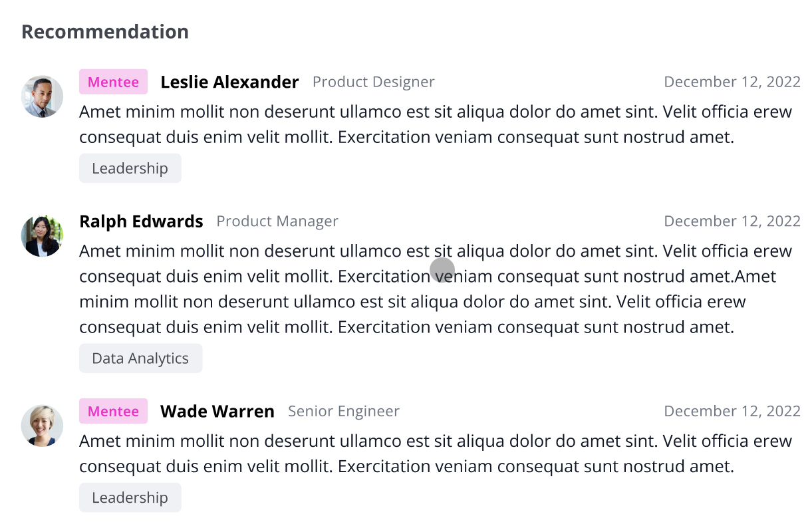Select the Data Analytics tag
Image resolution: width=812 pixels, height=532 pixels.
pos(140,358)
